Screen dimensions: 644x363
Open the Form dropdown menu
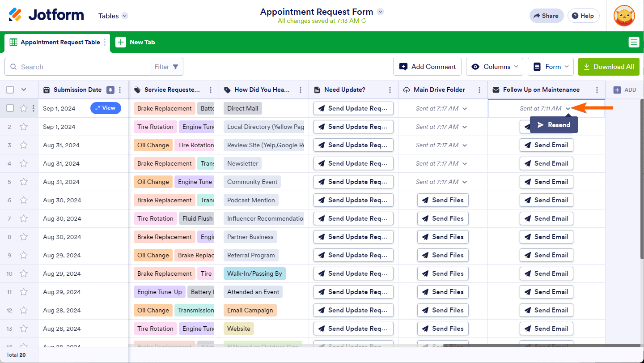click(551, 67)
